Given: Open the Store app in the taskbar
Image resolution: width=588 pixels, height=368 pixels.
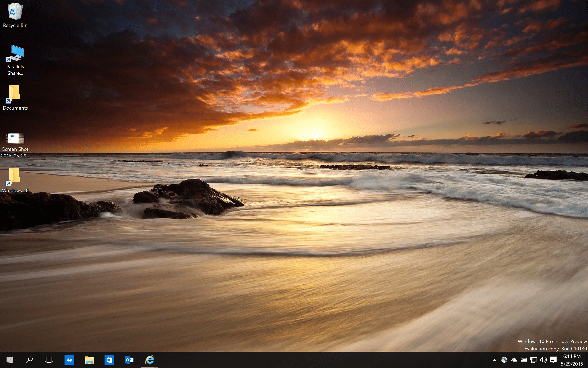Looking at the screenshot, I should point(109,360).
